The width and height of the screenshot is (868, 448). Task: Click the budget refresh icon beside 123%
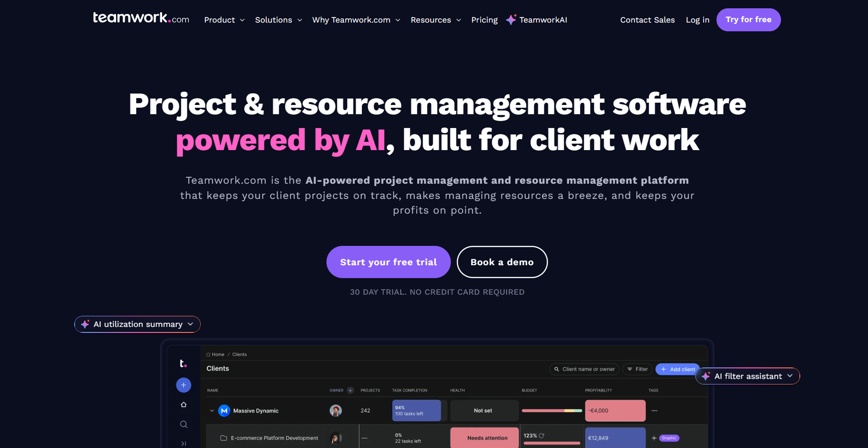[542, 436]
